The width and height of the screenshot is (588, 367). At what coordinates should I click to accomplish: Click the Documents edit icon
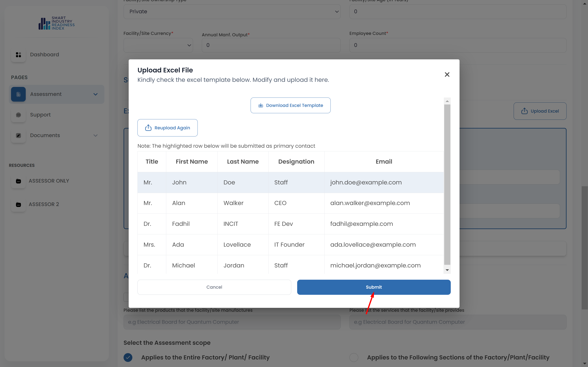point(18,135)
